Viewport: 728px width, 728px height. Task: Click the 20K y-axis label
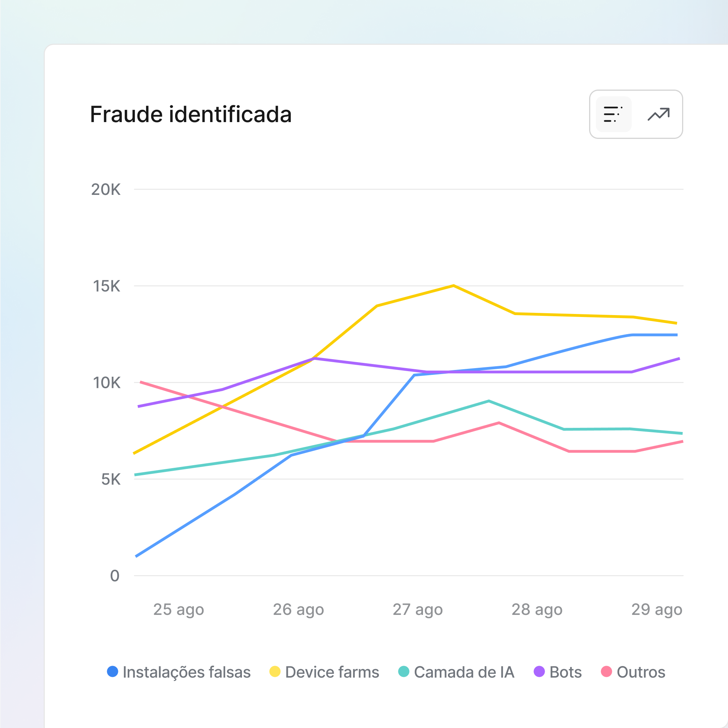[x=106, y=190]
